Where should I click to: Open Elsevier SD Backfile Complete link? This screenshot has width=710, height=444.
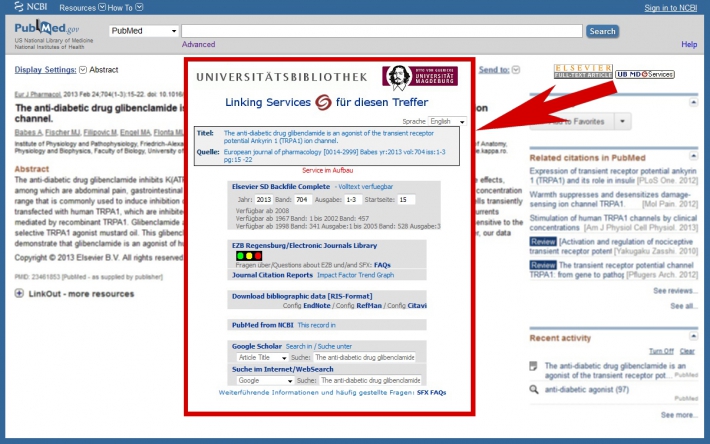pos(281,186)
